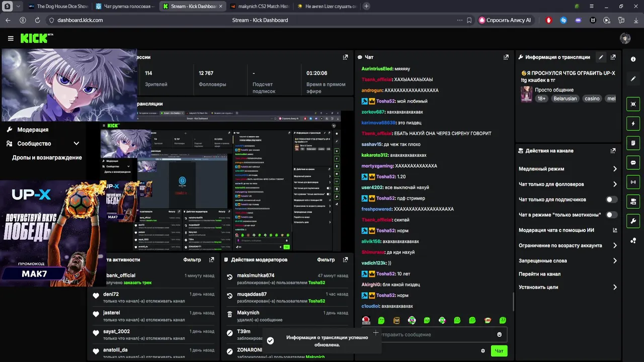The image size is (644, 362).
Task: Select the red robot emote in chat
Action: [366, 320]
